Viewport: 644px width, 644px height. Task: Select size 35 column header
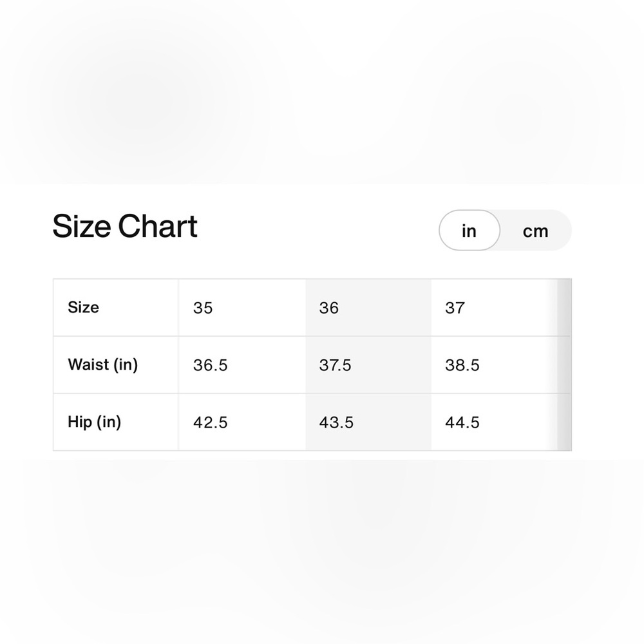point(203,308)
